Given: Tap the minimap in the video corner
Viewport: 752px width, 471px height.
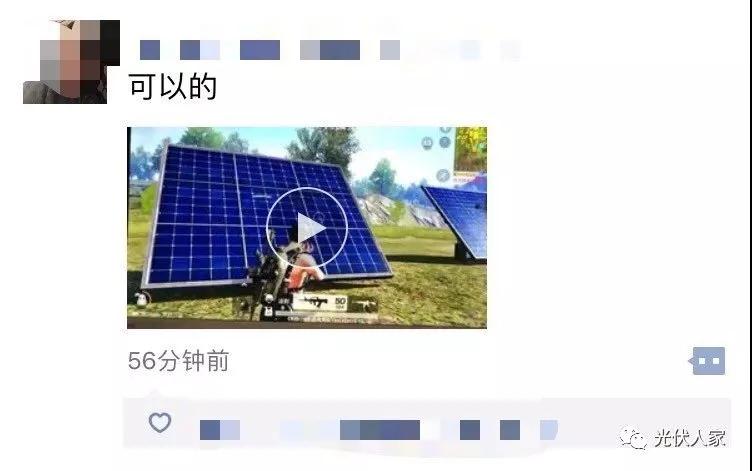Looking at the screenshot, I should click(x=470, y=149).
